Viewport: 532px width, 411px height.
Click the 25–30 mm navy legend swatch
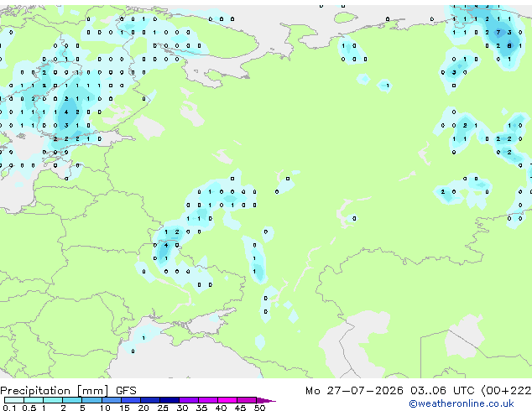(169, 400)
